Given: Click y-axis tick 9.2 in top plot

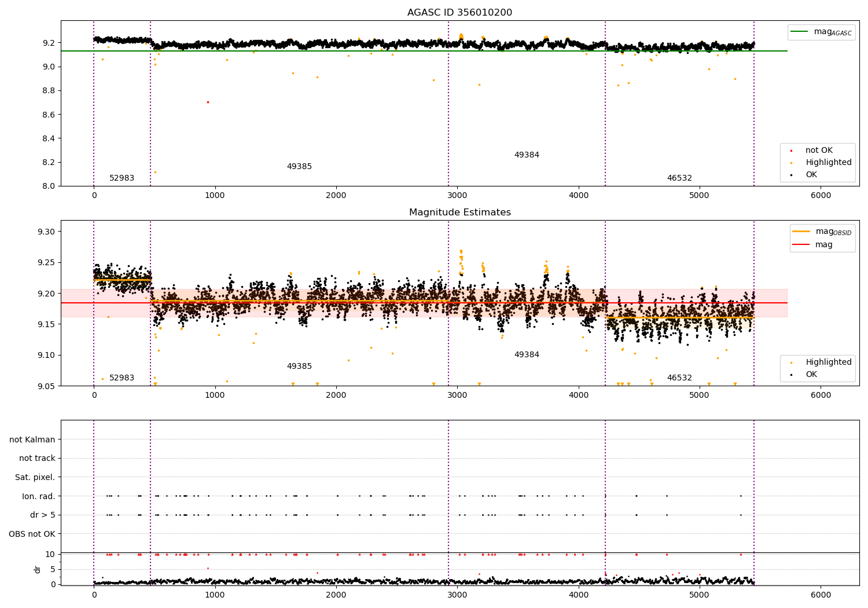Looking at the screenshot, I should click(49, 43).
